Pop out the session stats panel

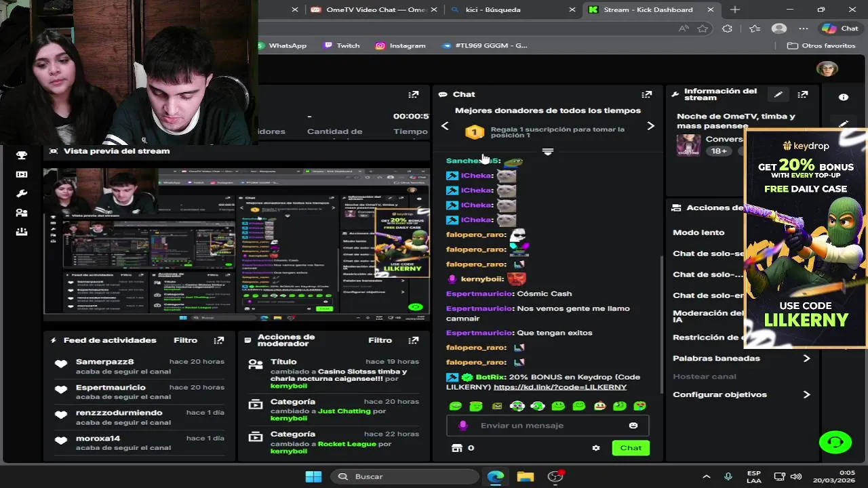[x=414, y=94]
